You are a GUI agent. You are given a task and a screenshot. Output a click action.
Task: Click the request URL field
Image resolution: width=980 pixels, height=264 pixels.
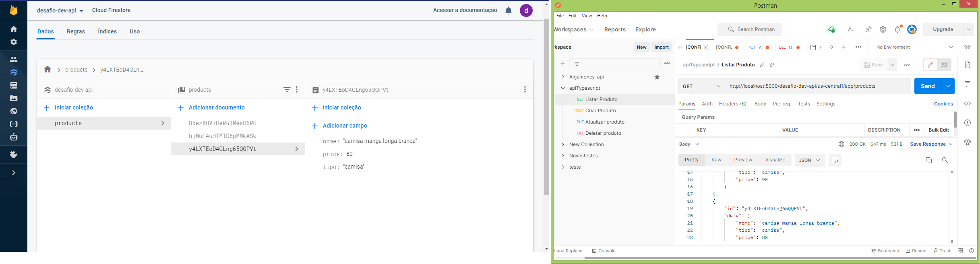tap(818, 86)
